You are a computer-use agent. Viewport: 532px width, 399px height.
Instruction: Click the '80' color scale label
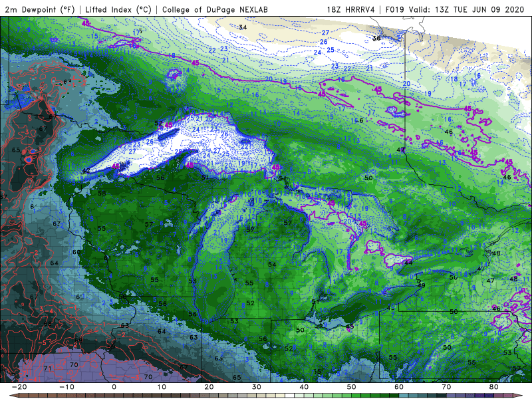click(494, 387)
